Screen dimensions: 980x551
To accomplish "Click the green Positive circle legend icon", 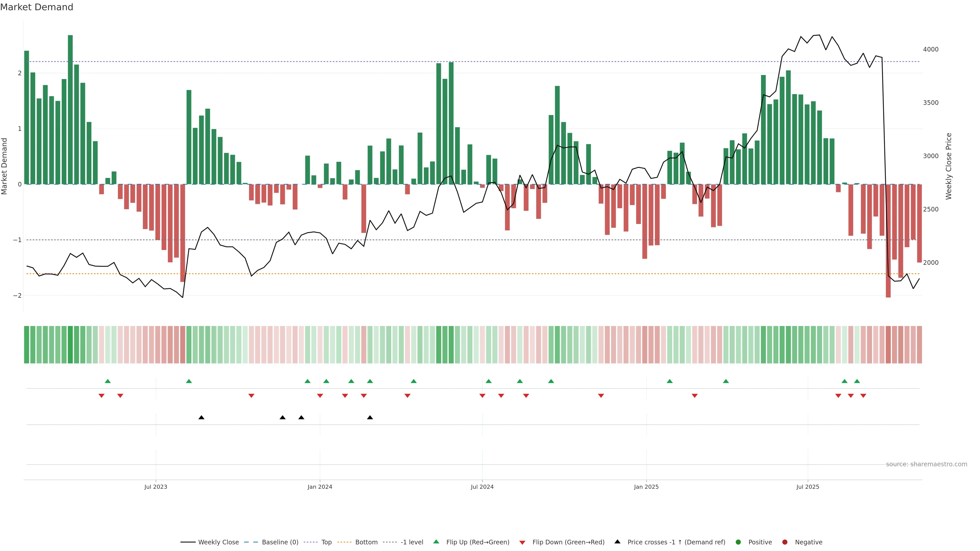I will click(738, 542).
